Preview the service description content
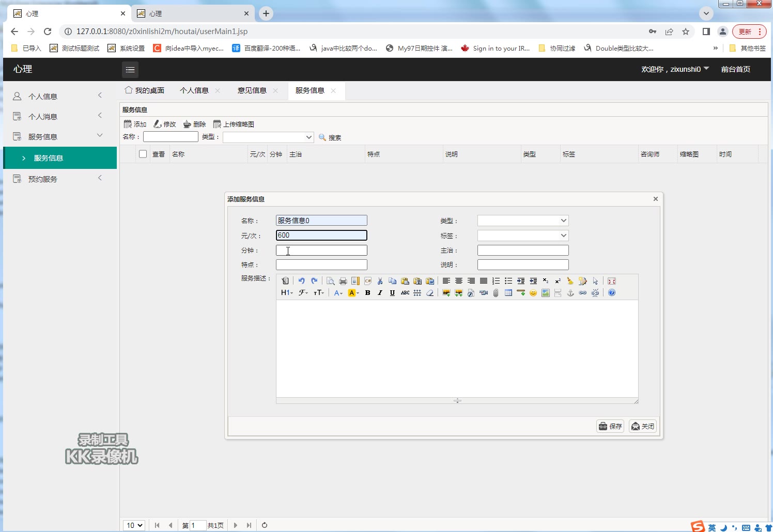 (x=330, y=281)
